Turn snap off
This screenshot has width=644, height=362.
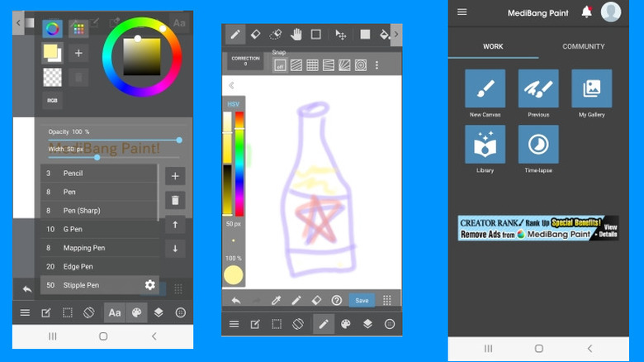coord(280,65)
